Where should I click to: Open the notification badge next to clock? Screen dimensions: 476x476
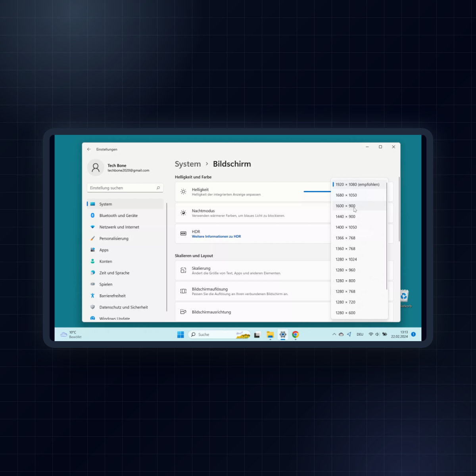click(413, 334)
